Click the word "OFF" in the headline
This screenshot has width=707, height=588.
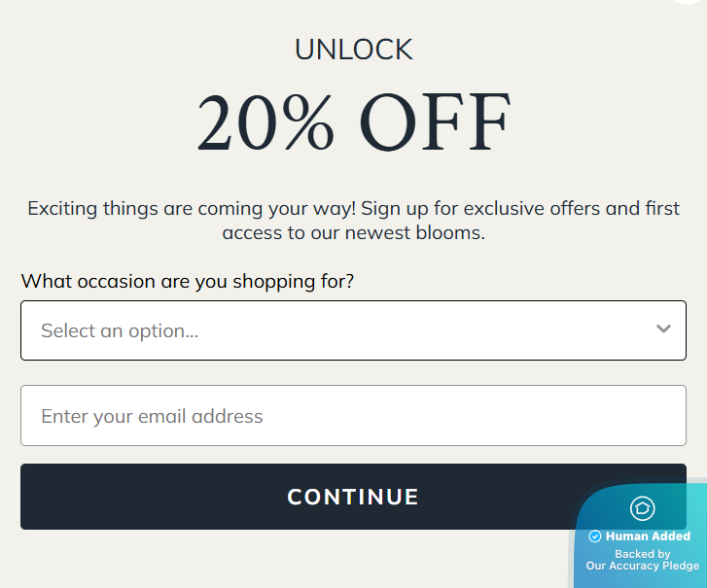(437, 124)
